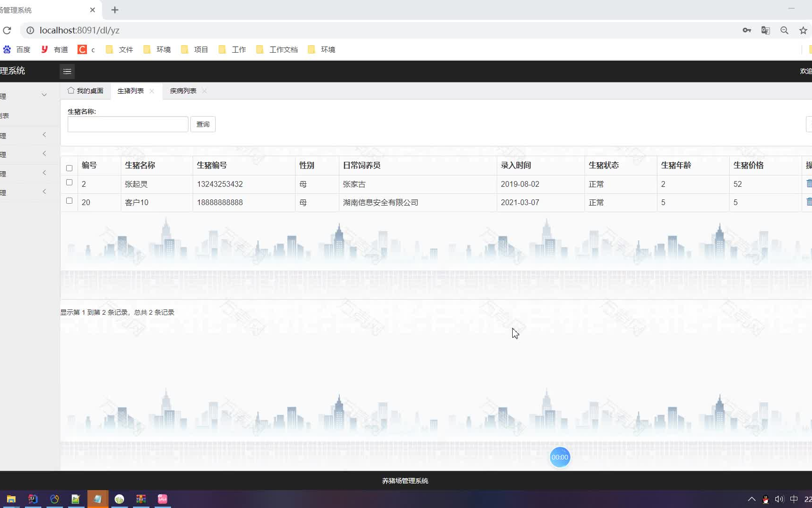The image size is (812, 508).
Task: Open the pink app on the taskbar
Action: (x=163, y=499)
